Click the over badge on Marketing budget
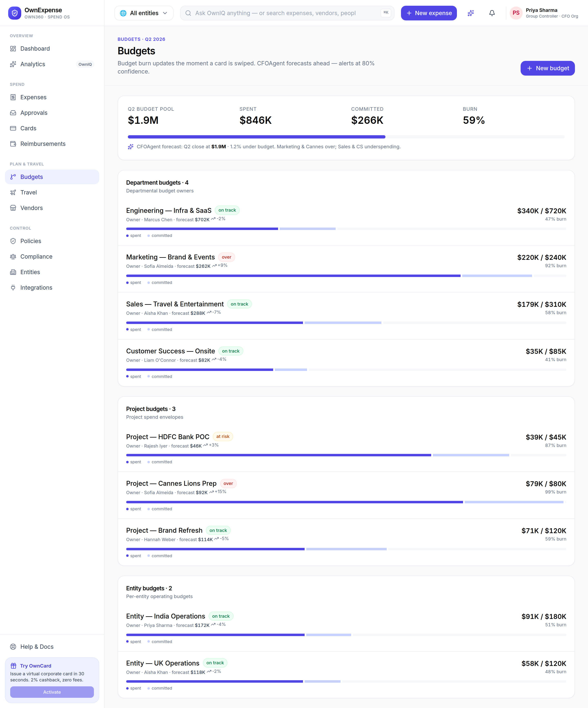This screenshot has width=588, height=708. pyautogui.click(x=226, y=257)
